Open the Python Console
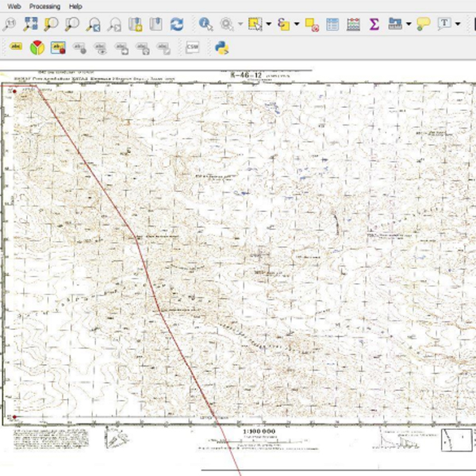The image size is (476, 476). 222,48
